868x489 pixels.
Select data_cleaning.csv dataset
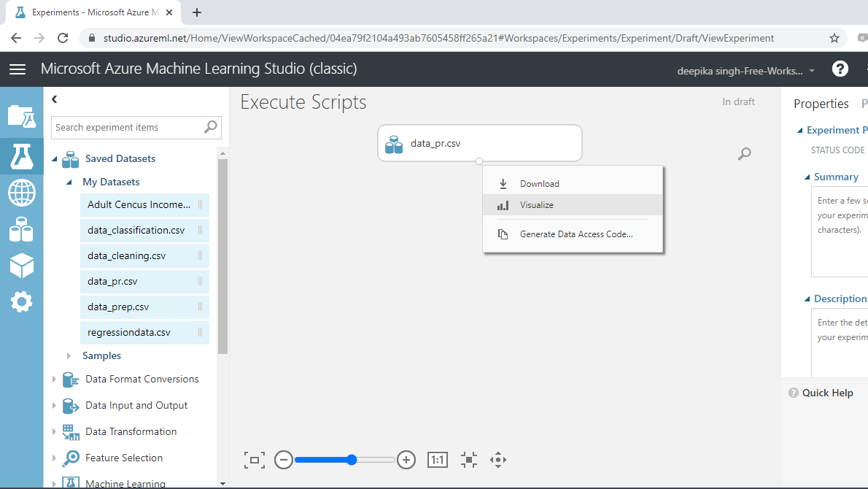coord(144,256)
